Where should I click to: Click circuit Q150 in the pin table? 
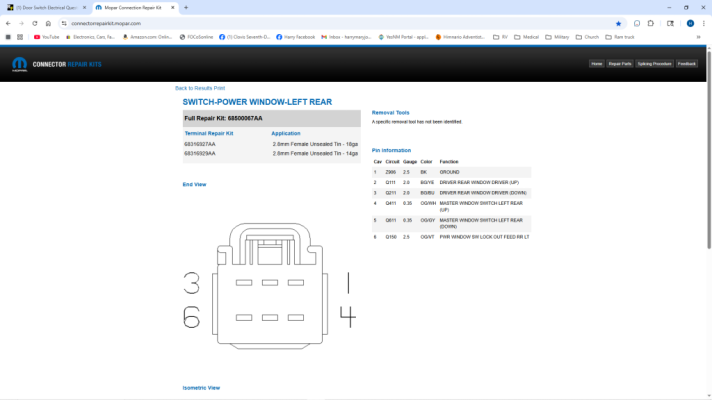pyautogui.click(x=391, y=237)
